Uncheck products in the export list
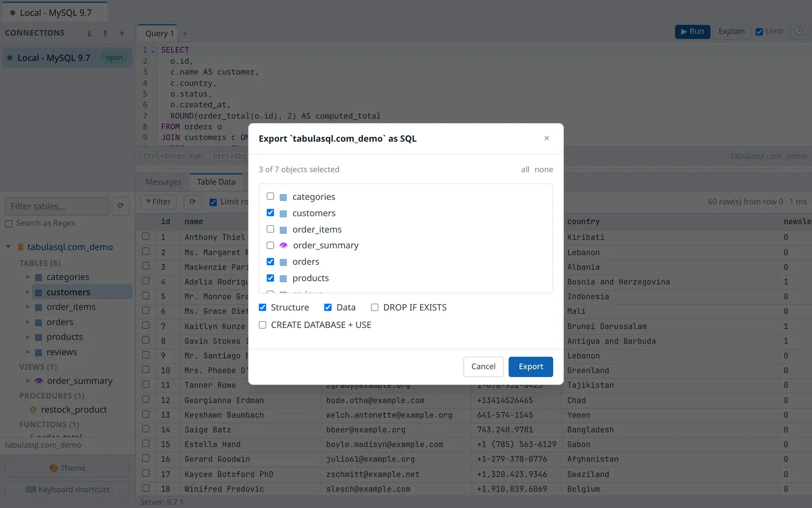 [270, 278]
